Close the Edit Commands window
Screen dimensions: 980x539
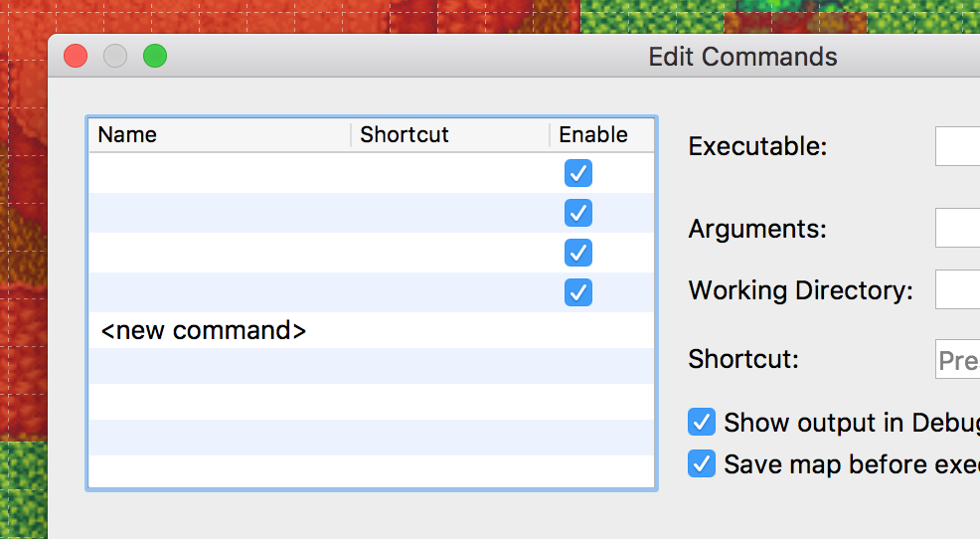[x=76, y=56]
